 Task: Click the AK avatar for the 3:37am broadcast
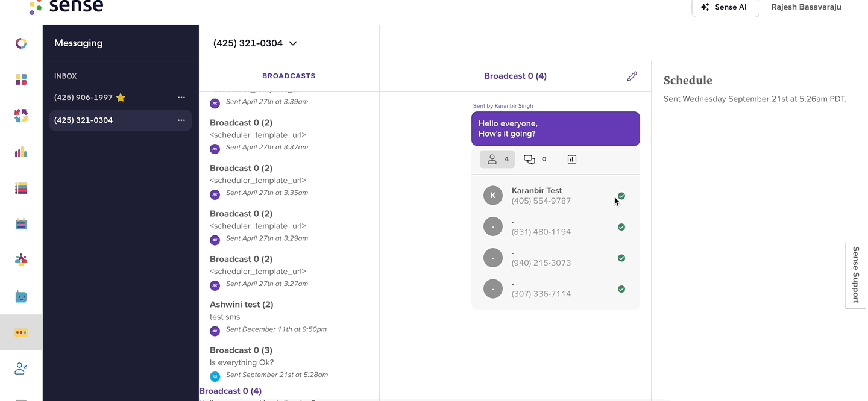pyautogui.click(x=215, y=149)
